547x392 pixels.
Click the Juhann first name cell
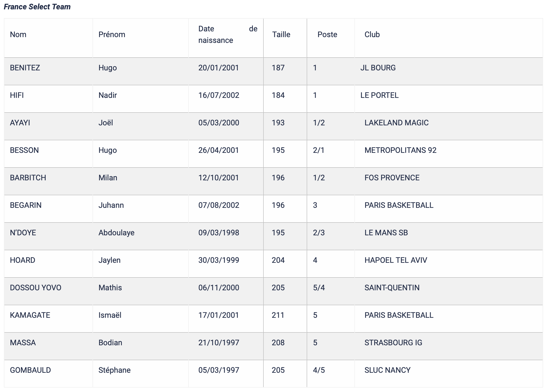[111, 205]
